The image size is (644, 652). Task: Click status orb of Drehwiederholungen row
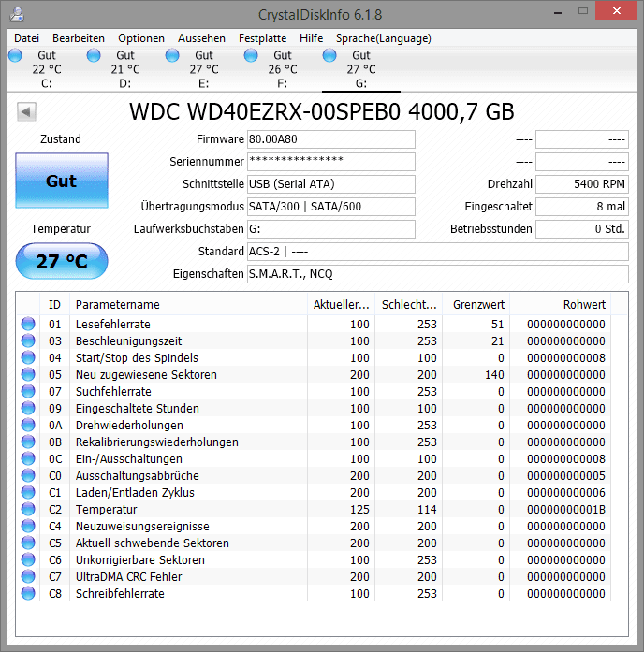28,425
